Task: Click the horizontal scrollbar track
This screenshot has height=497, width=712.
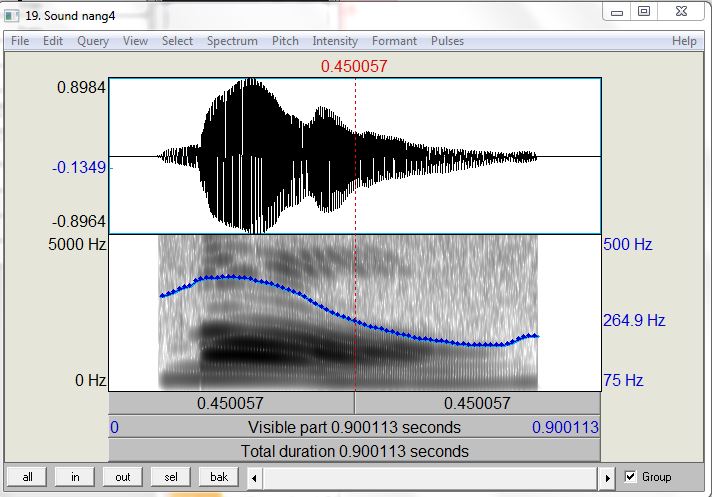Action: [x=430, y=478]
